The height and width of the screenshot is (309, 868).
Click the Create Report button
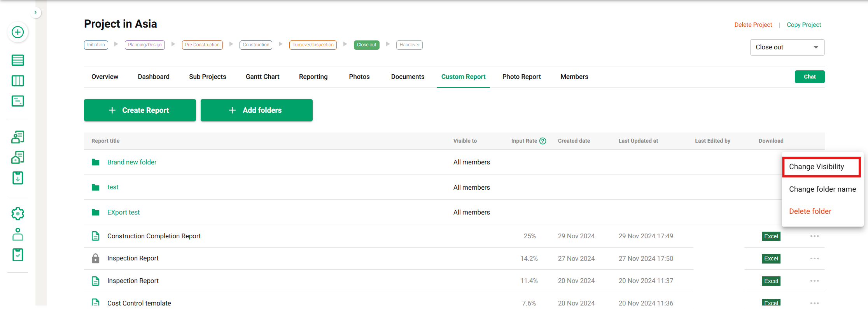(x=140, y=110)
